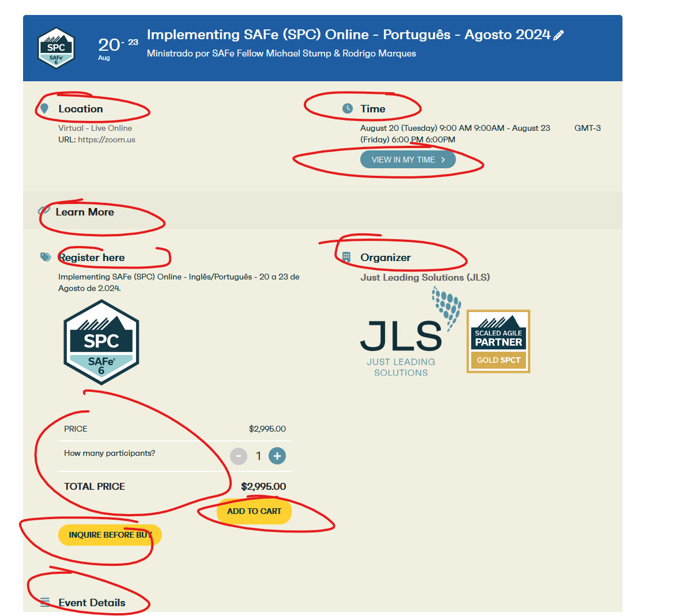
Task: Click the August 20 (Tuesday) schedule text
Action: (x=455, y=134)
